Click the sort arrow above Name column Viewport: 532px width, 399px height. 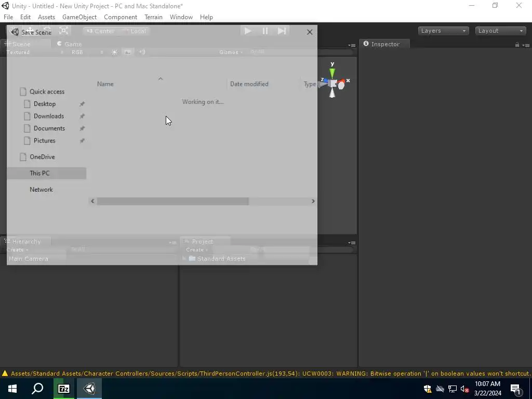pos(161,79)
